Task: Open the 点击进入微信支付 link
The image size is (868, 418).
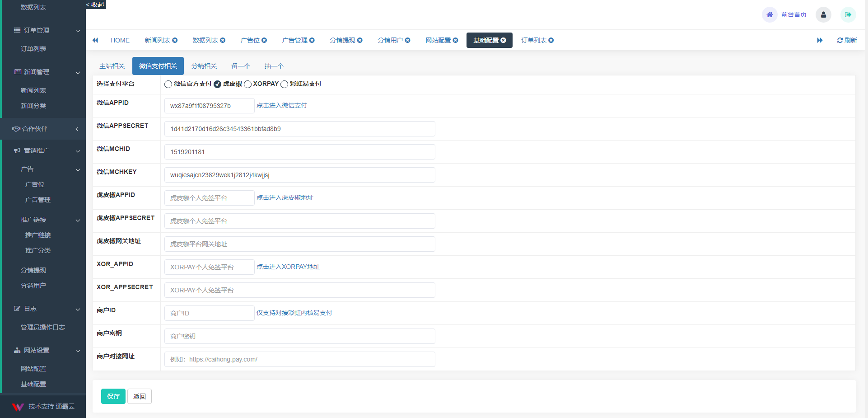Action: [x=282, y=105]
